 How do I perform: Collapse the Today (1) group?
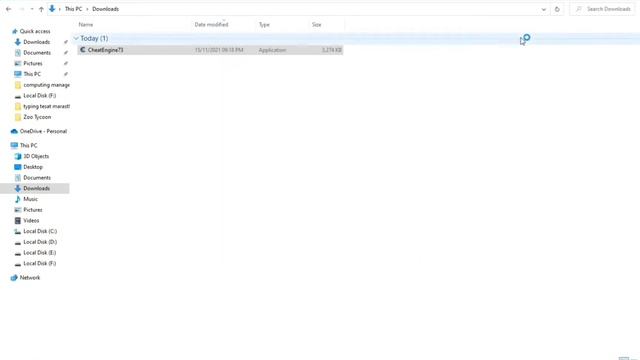click(76, 38)
